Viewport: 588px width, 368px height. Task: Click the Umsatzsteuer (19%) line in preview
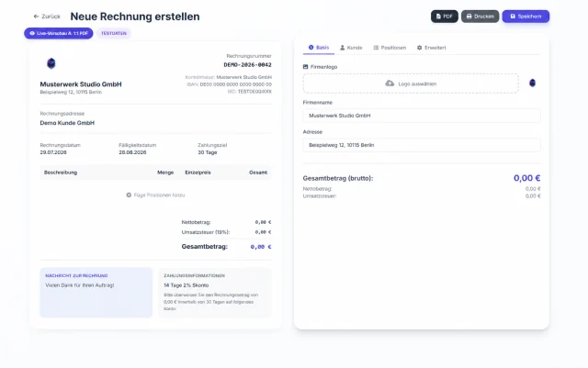coord(226,232)
